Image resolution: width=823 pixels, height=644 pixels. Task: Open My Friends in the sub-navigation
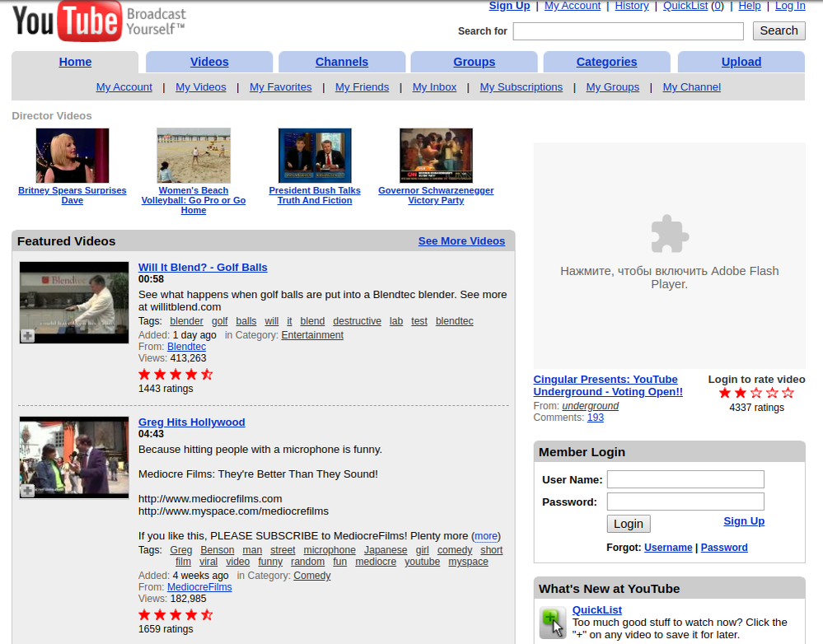pyautogui.click(x=362, y=87)
